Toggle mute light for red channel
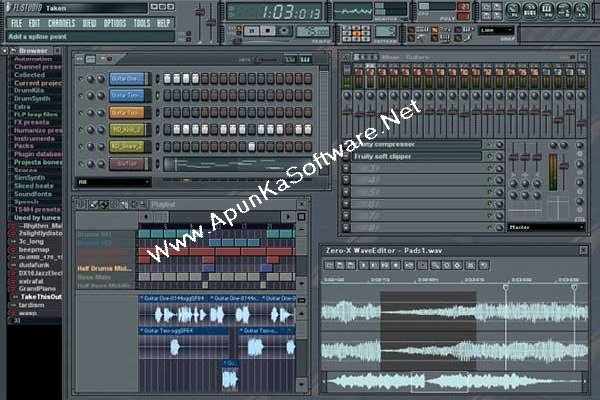The width and height of the screenshot is (600, 400). click(x=81, y=164)
